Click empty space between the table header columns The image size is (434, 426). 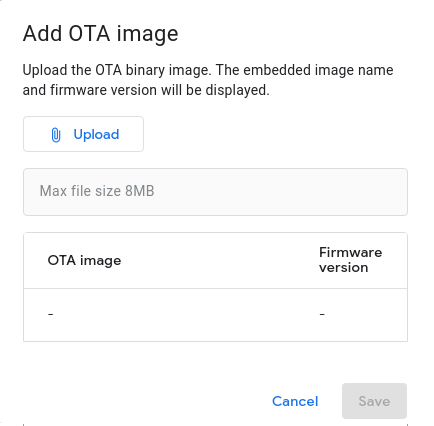pyautogui.click(x=220, y=260)
